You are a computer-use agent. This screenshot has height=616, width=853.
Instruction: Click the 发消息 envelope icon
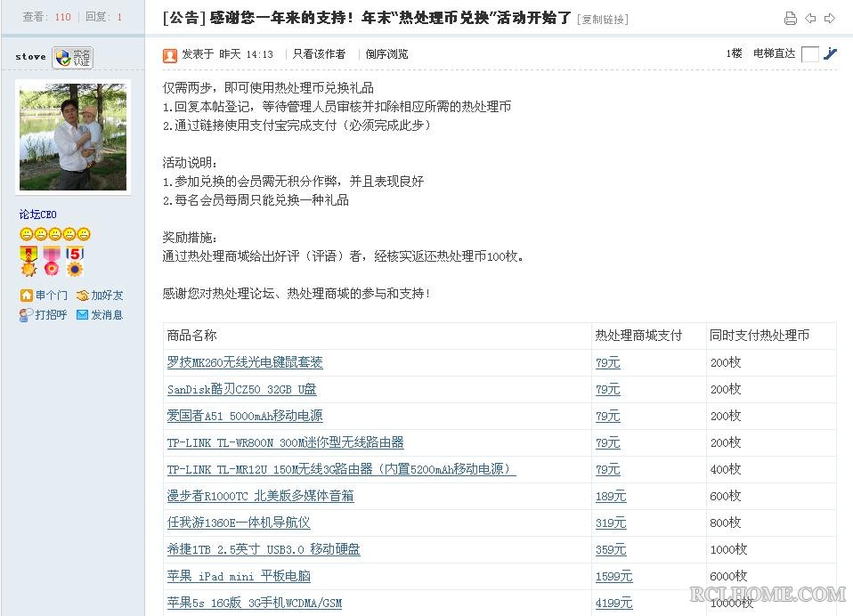pyautogui.click(x=82, y=315)
